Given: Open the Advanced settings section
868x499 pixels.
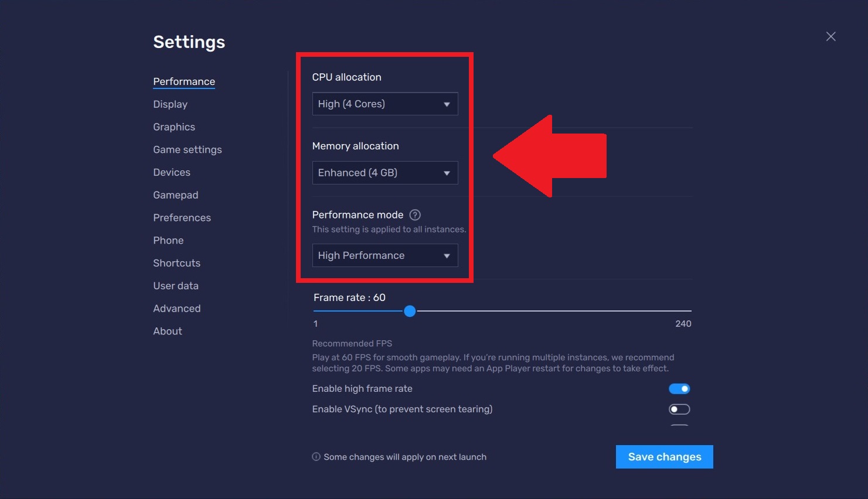Looking at the screenshot, I should (x=176, y=308).
